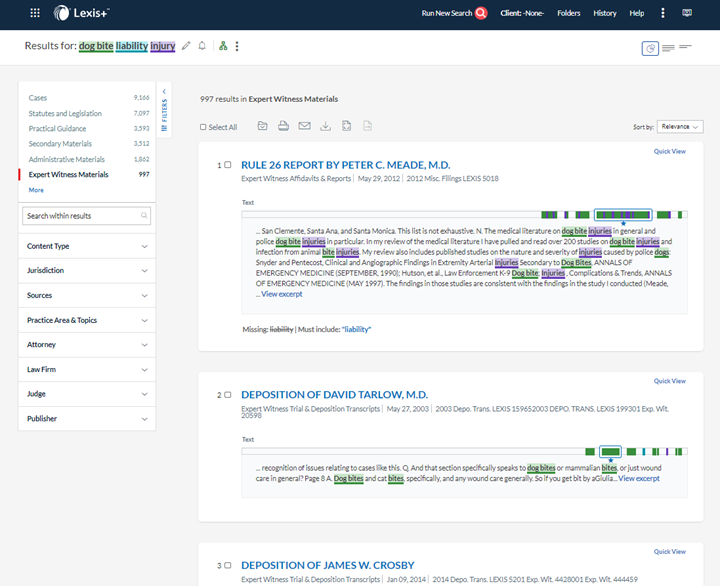This screenshot has height=586, width=720.
Task: Expand the Judge filter
Action: coord(87,394)
